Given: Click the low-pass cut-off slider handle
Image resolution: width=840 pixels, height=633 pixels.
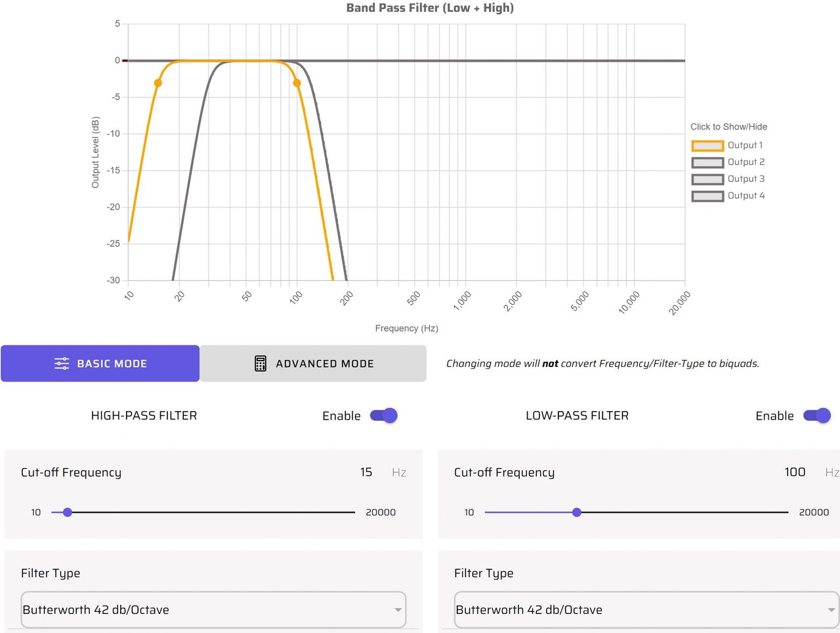Looking at the screenshot, I should coord(577,512).
